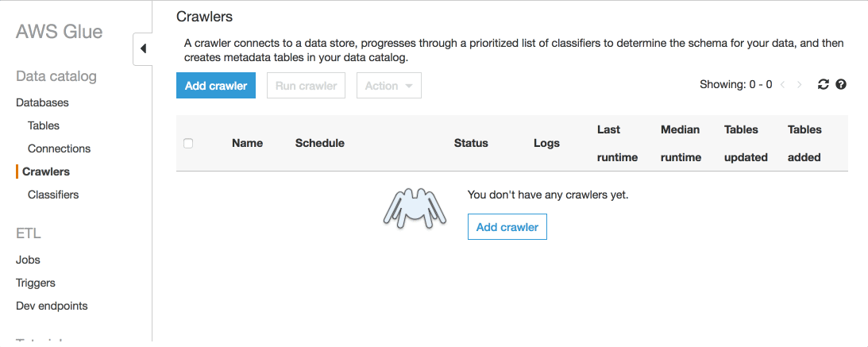The height and width of the screenshot is (347, 868).
Task: Select Classifiers in the sidebar
Action: coord(53,195)
